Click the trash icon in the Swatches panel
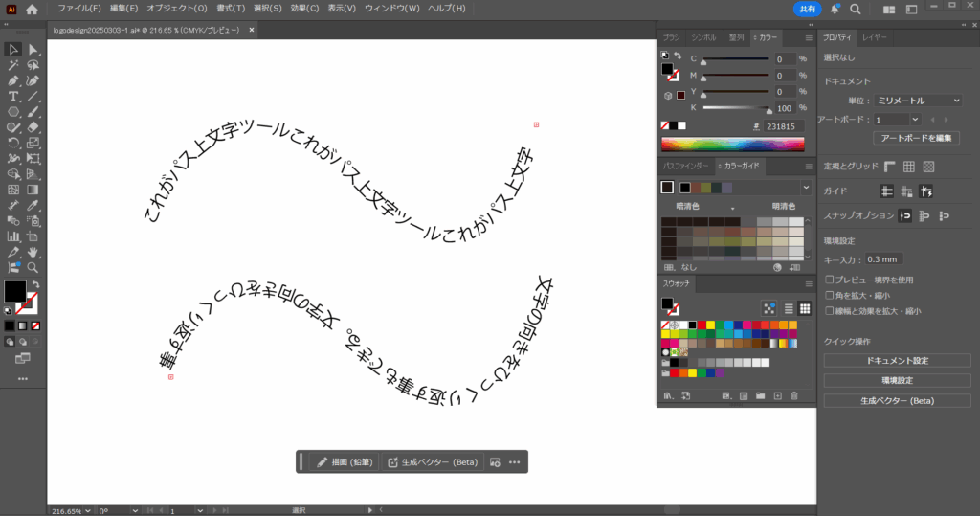The image size is (980, 516). click(x=794, y=395)
